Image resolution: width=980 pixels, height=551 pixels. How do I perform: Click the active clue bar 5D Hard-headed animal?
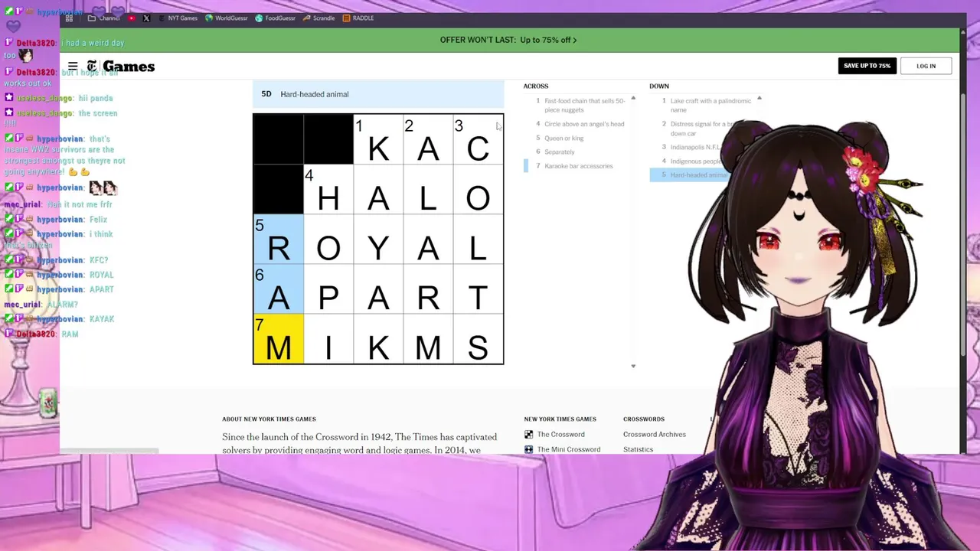(378, 94)
